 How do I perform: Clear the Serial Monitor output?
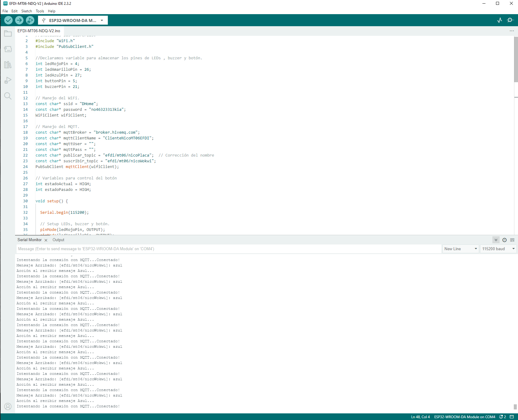point(512,240)
